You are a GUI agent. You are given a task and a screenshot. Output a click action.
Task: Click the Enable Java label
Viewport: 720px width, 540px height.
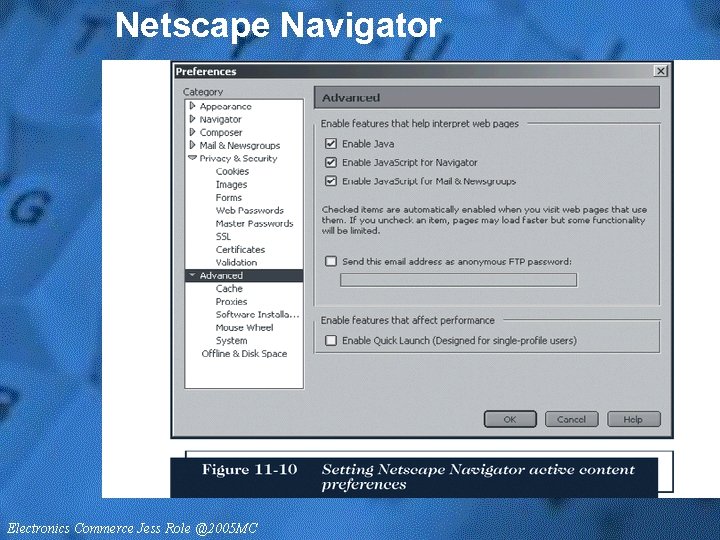click(x=368, y=144)
